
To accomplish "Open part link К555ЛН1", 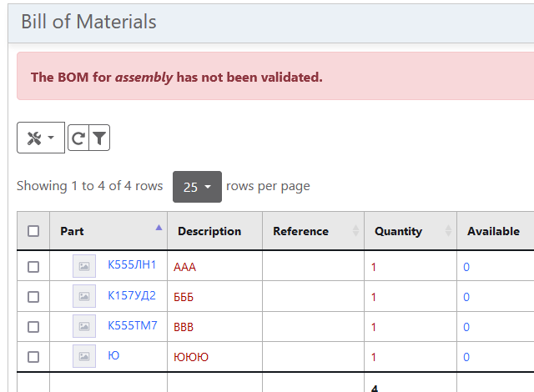I will pos(132,264).
